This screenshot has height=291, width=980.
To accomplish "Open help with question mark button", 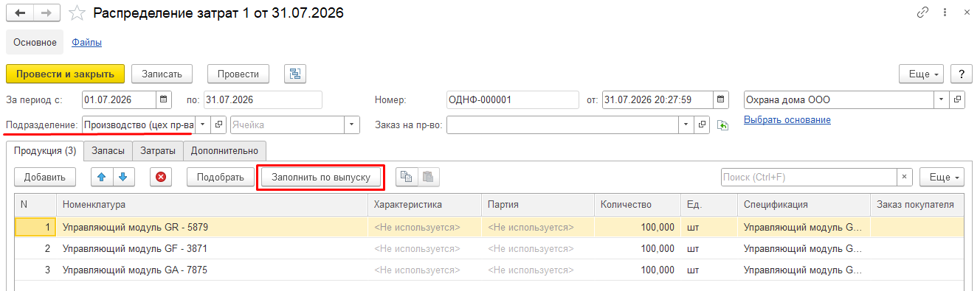I will coord(961,74).
